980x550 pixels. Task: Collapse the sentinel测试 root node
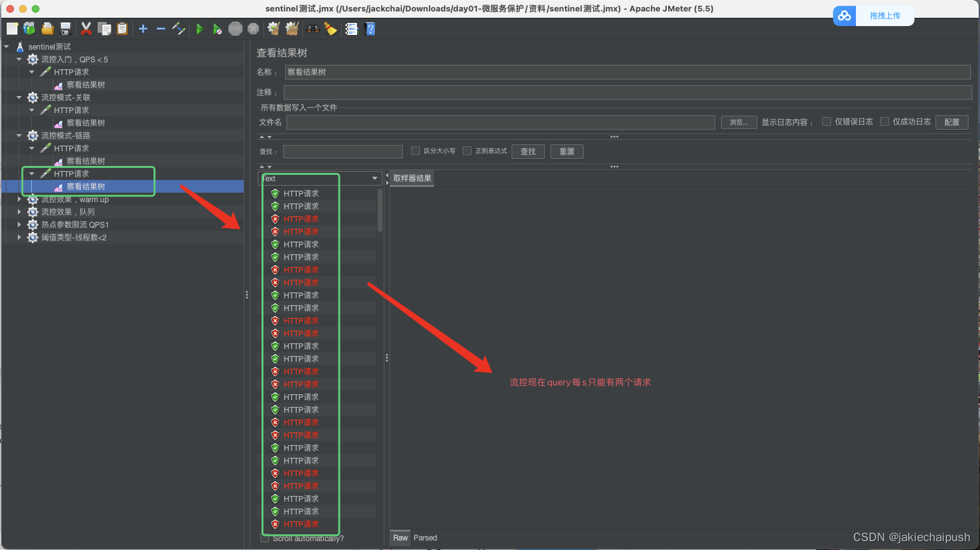pyautogui.click(x=6, y=46)
